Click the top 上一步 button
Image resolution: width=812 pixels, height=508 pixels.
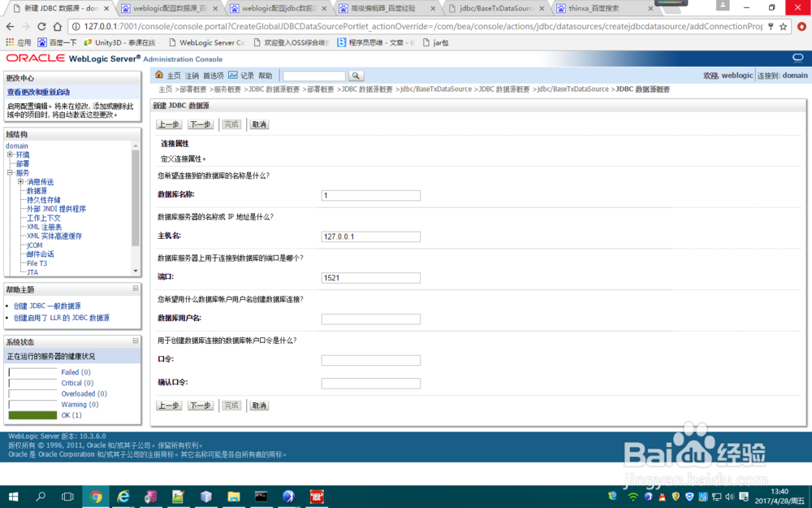click(169, 124)
